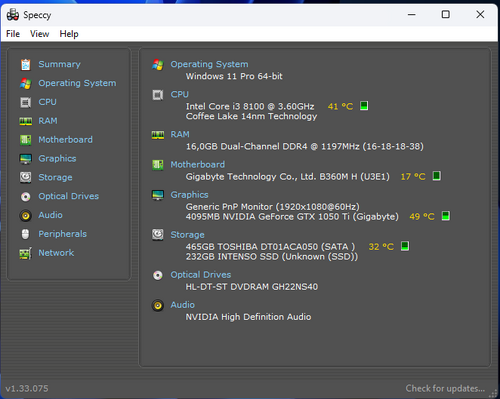Click the Graphics monitor icon in sidebar
500x399 pixels.
click(x=26, y=159)
